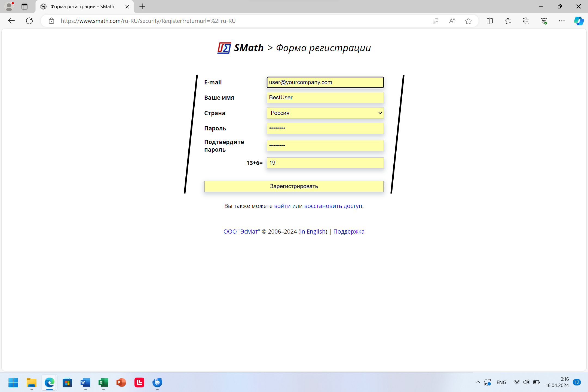Reload the registration page
This screenshot has width=588, height=392.
click(29, 21)
